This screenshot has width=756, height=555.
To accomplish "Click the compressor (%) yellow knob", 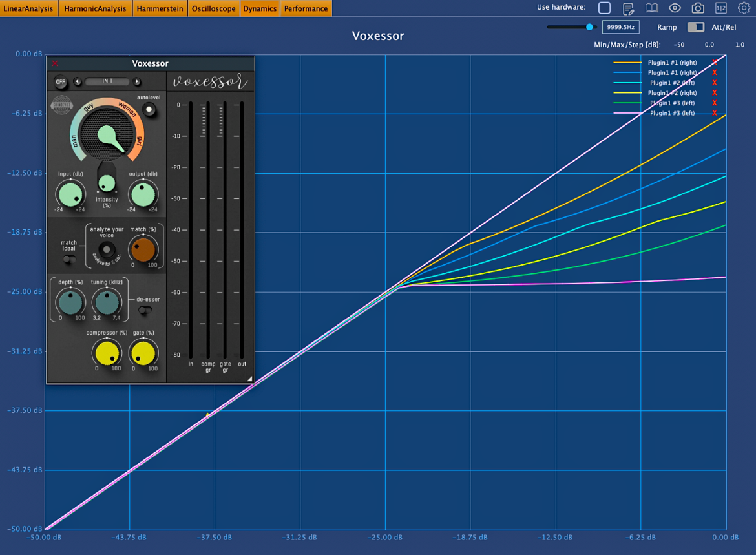I will [x=107, y=353].
